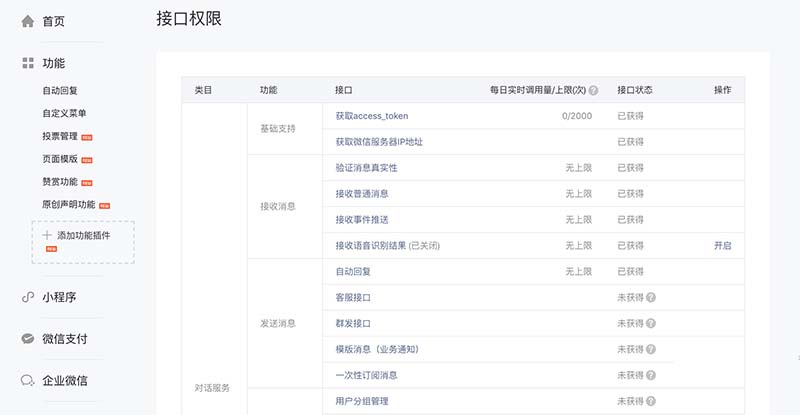Click the help icon in the 用户分组管理 row
The image size is (800, 415).
[651, 401]
